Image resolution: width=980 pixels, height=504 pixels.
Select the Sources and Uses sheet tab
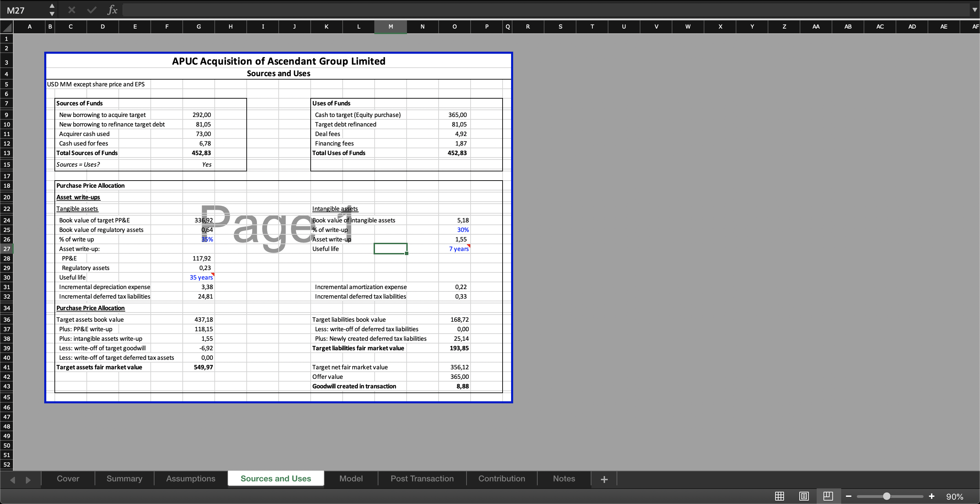pos(276,478)
